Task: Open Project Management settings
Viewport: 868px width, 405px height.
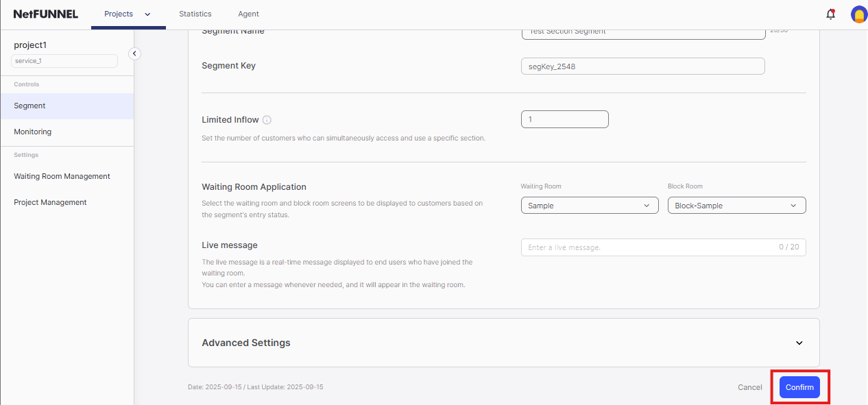Action: (50, 202)
